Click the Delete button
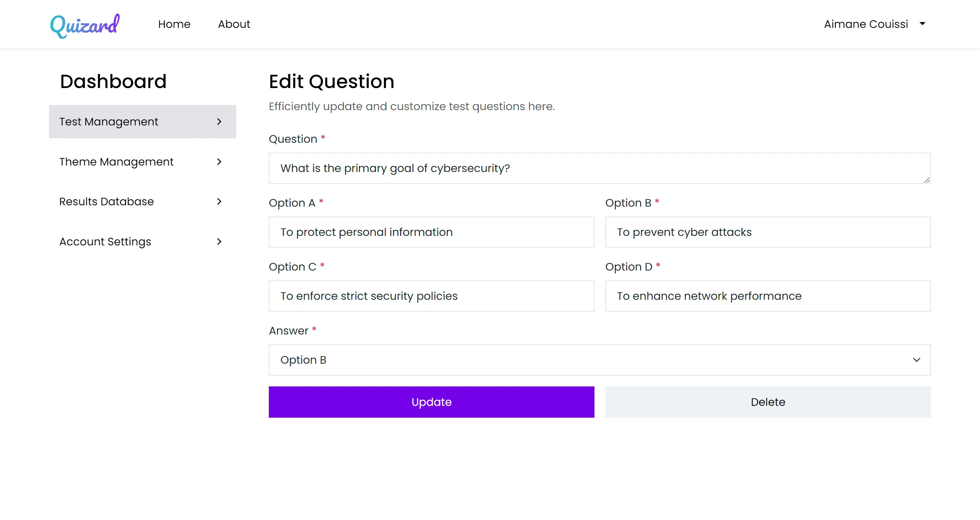Image resolution: width=980 pixels, height=520 pixels. [x=768, y=402]
